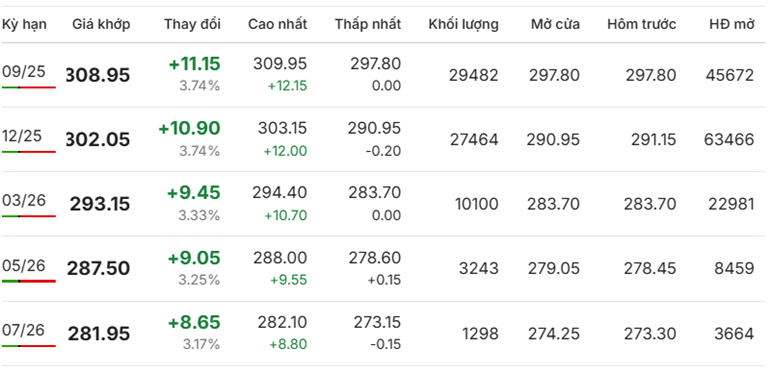Click the Cao nhất column header
The image size is (770, 372).
coord(277,24)
